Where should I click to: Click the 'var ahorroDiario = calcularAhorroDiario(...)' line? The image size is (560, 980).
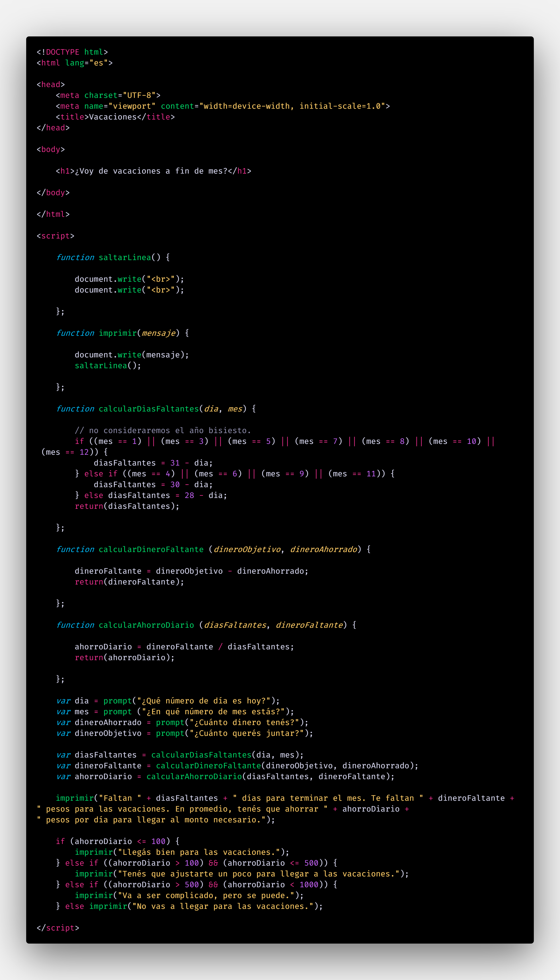click(x=225, y=776)
